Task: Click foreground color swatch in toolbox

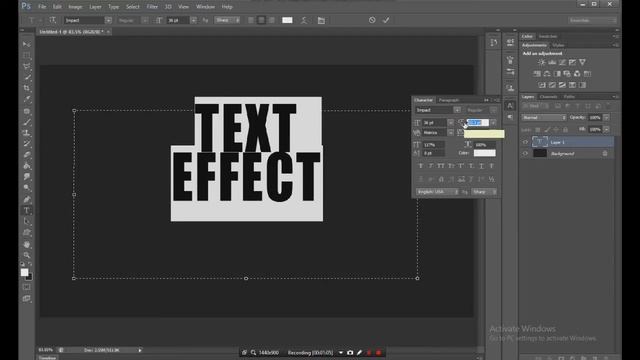Action: [24, 272]
